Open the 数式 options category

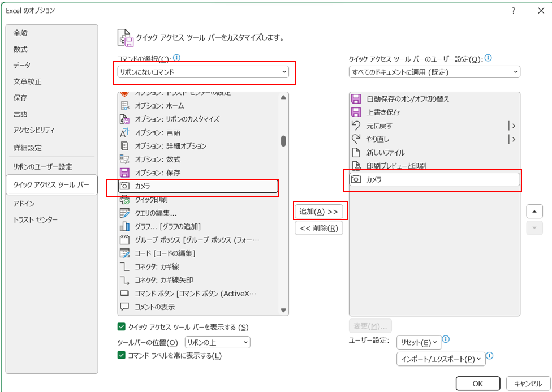pyautogui.click(x=20, y=49)
